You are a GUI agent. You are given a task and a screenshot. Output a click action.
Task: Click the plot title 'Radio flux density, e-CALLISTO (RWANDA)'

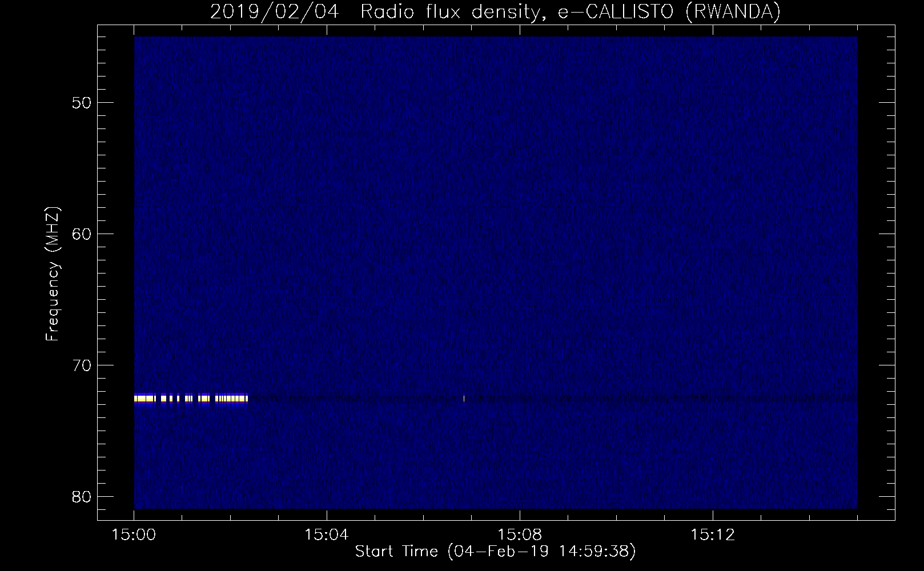571,12
